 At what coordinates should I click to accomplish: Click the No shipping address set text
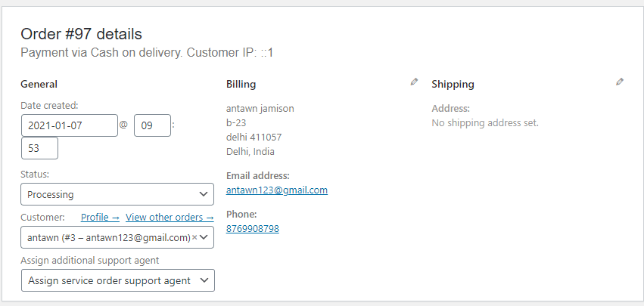[485, 122]
